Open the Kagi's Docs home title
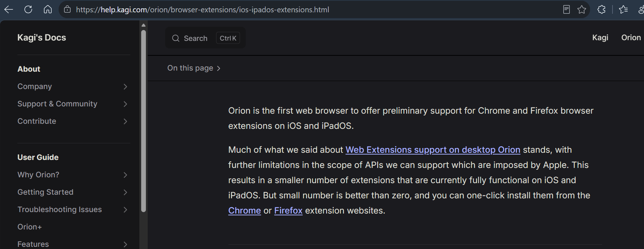This screenshot has width=644, height=249. 42,38
